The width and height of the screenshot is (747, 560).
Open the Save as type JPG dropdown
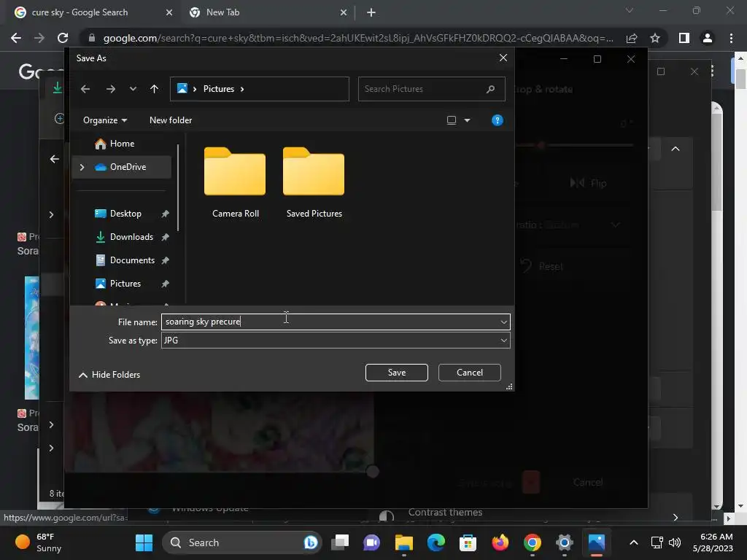(x=336, y=341)
